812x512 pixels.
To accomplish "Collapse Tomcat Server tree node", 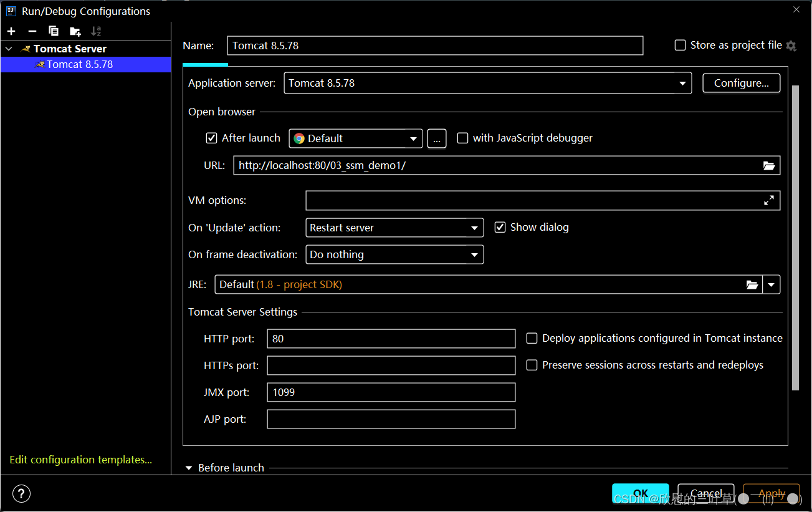I will pyautogui.click(x=9, y=49).
